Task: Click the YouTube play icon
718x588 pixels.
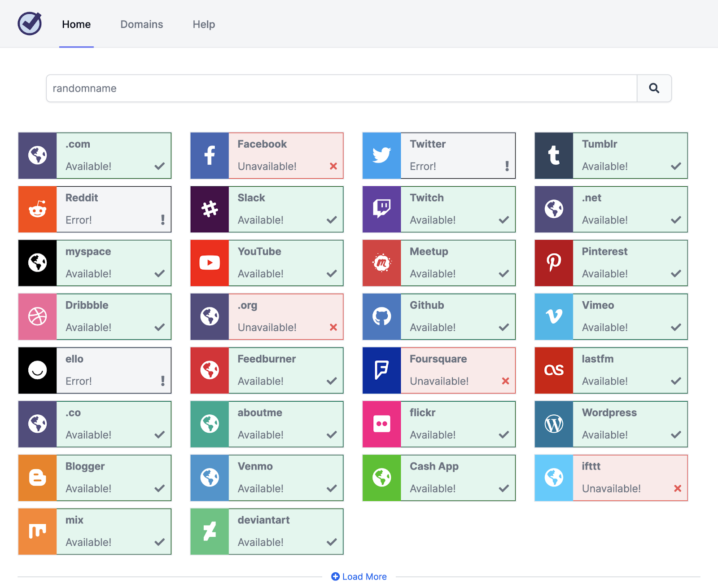Action: (x=209, y=263)
